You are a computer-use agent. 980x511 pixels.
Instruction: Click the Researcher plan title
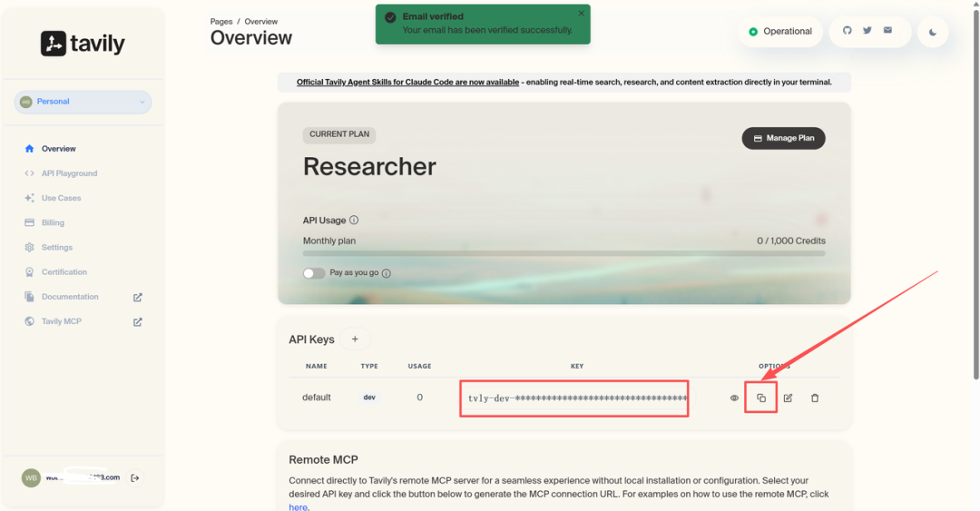(x=369, y=166)
